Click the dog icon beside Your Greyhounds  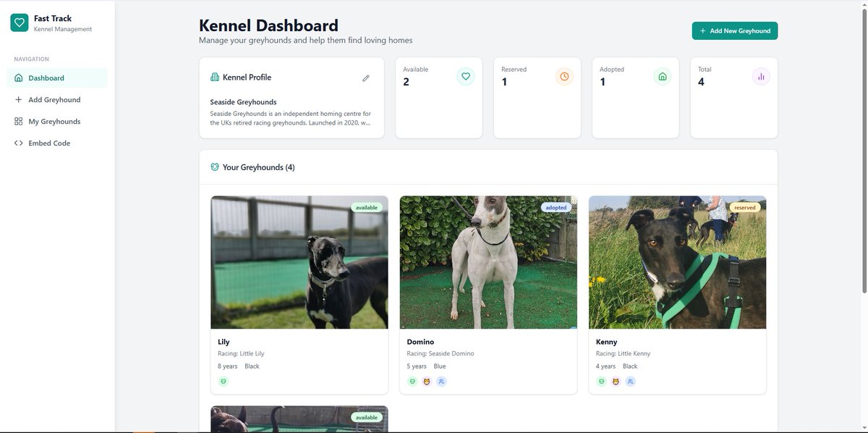[215, 167]
